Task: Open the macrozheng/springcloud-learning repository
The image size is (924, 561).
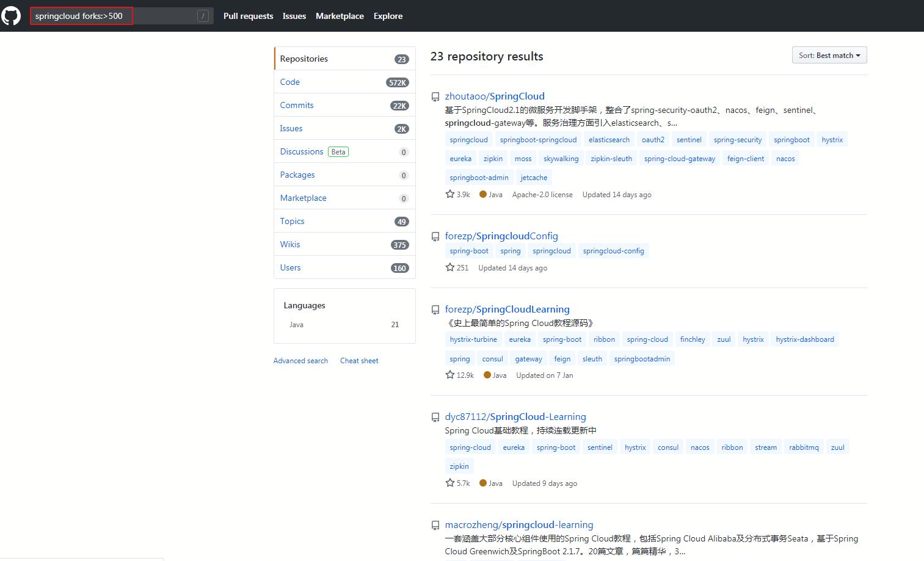Action: (519, 524)
